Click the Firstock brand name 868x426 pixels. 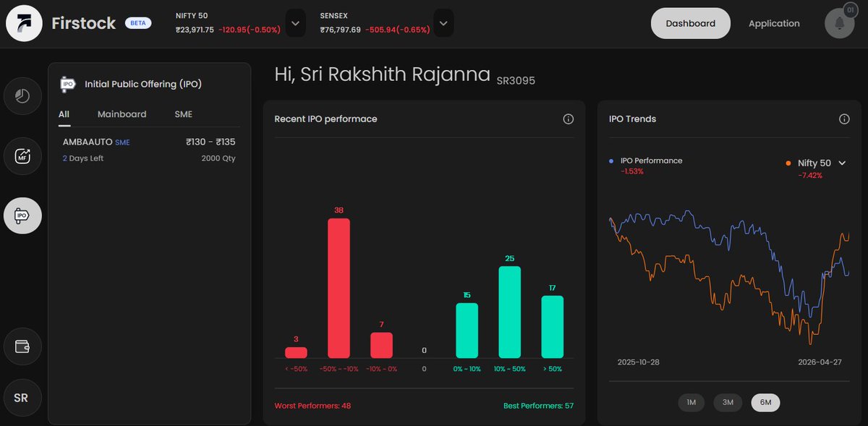coord(84,23)
